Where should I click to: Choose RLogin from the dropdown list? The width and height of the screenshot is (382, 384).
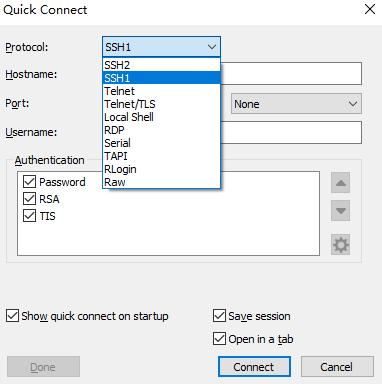(x=161, y=169)
